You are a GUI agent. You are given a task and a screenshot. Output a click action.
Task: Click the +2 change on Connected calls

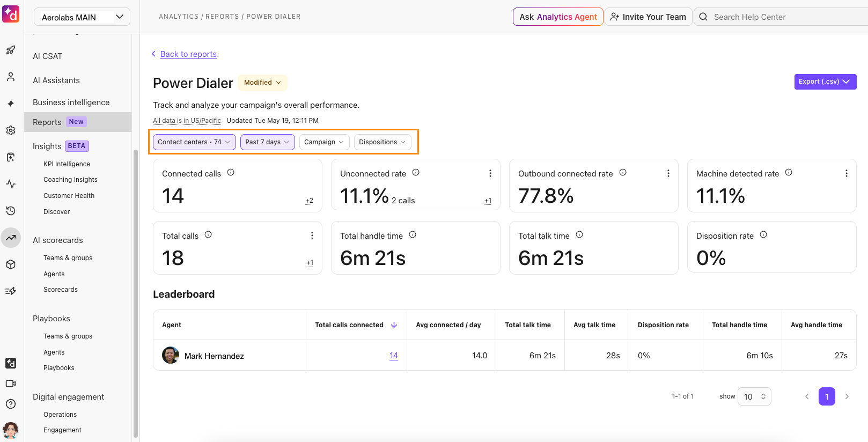(x=309, y=201)
